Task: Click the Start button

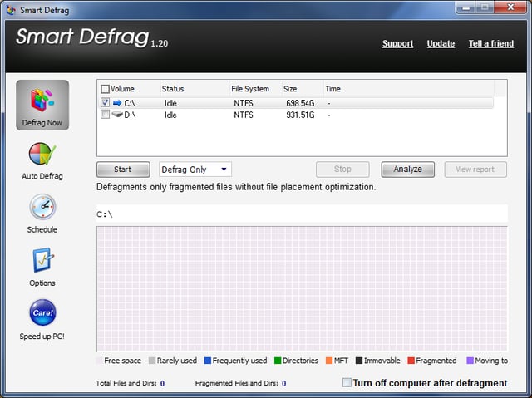Action: tap(123, 170)
